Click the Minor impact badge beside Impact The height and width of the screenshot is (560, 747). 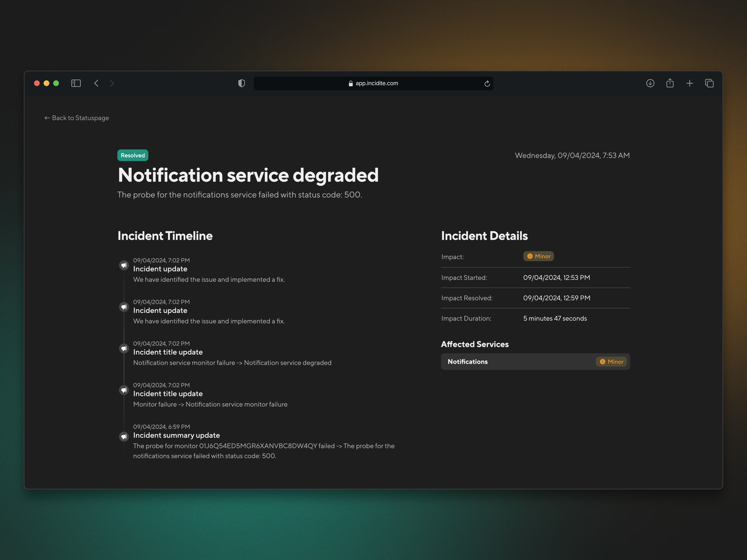[x=538, y=256]
